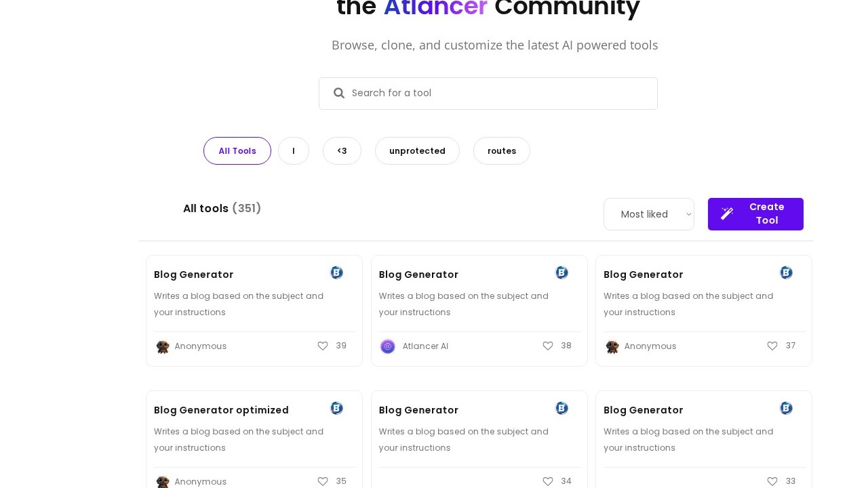Click the heart icon showing 33 likes
Viewport: 868px width, 488px height.
pos(772,481)
